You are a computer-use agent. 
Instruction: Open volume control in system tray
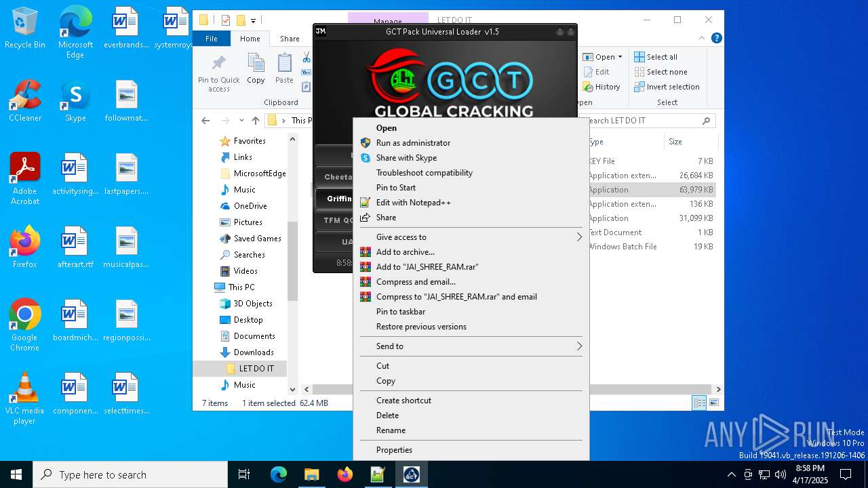click(781, 474)
